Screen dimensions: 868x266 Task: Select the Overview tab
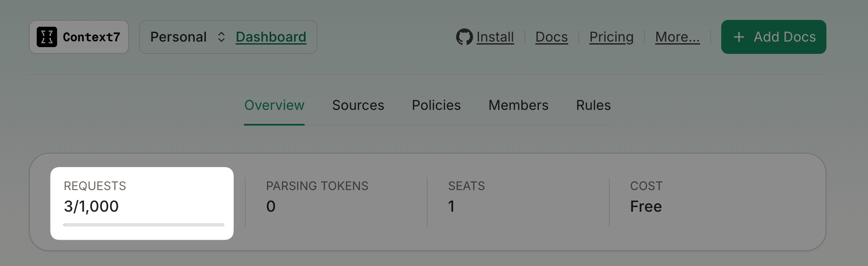(274, 105)
